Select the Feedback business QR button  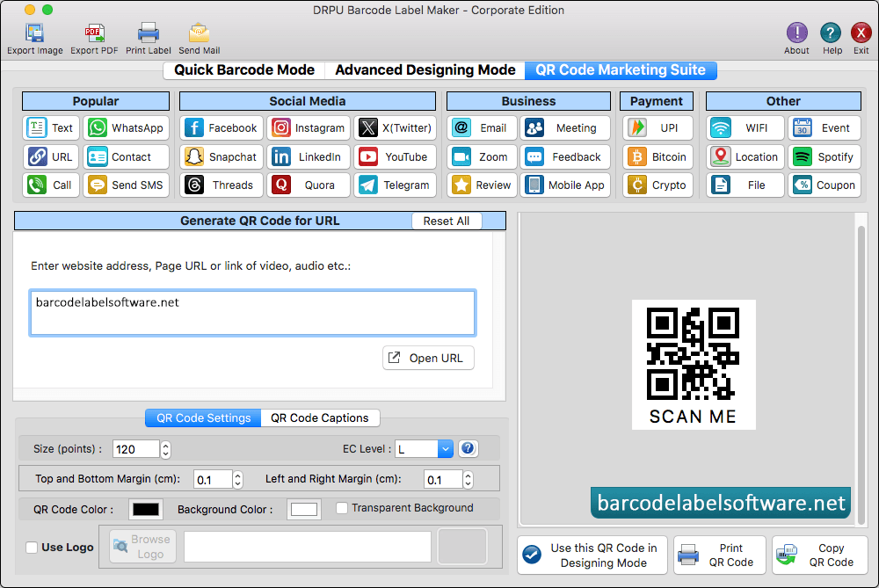565,157
